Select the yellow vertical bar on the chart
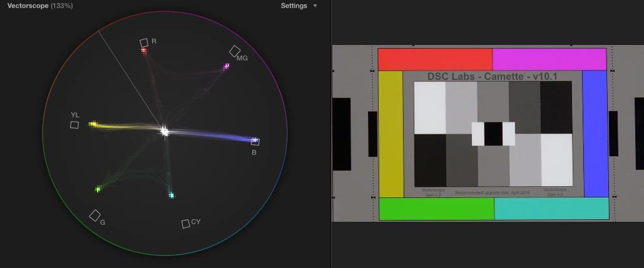 click(x=391, y=134)
